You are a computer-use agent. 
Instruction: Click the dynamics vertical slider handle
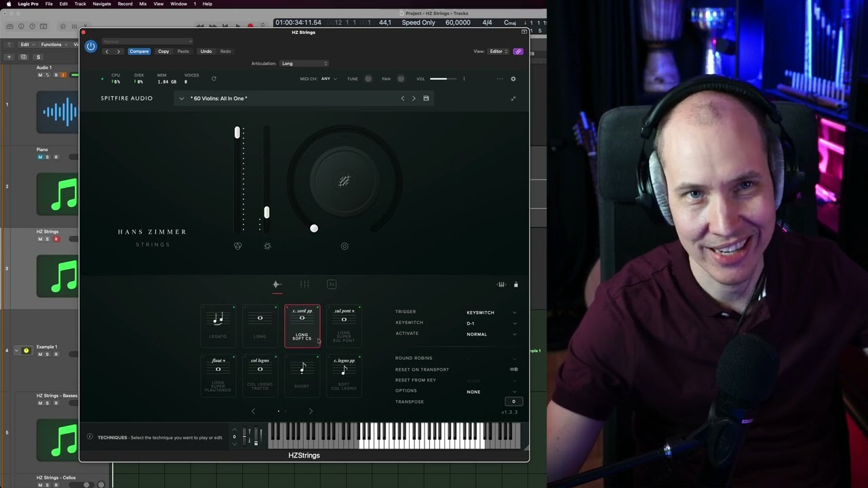267,213
